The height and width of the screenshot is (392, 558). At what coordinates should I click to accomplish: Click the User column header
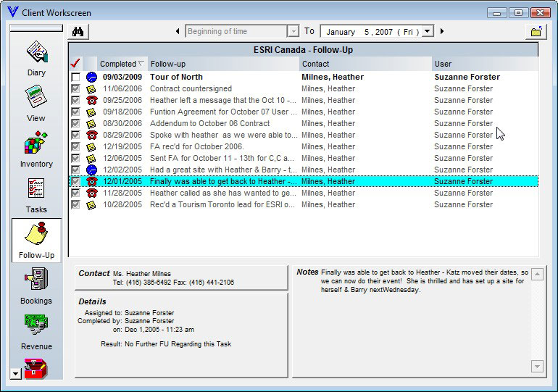[x=484, y=64]
